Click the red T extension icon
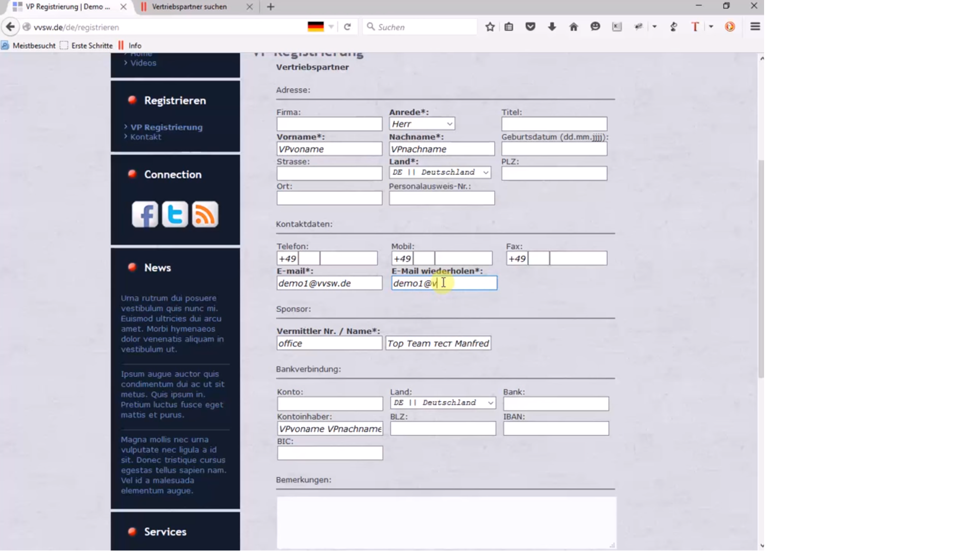The width and height of the screenshot is (980, 551). (x=695, y=27)
